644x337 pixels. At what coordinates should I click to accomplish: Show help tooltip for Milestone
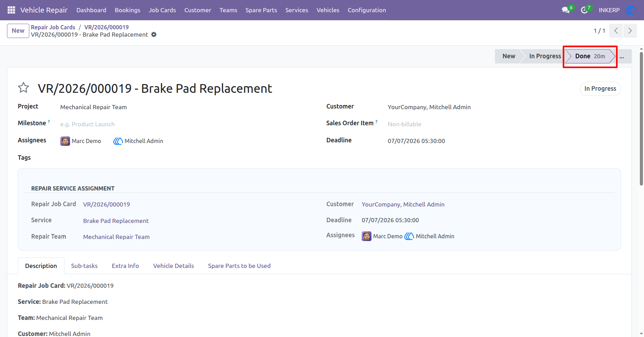49,121
